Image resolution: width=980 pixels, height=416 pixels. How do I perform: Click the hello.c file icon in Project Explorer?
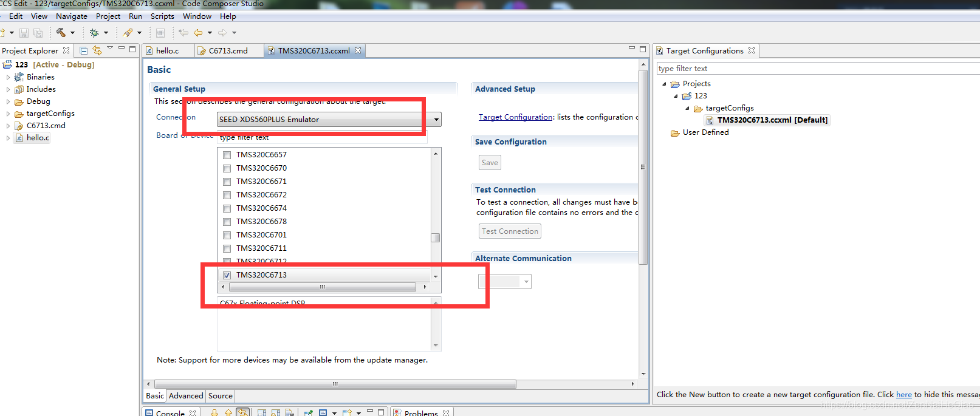pyautogui.click(x=19, y=138)
